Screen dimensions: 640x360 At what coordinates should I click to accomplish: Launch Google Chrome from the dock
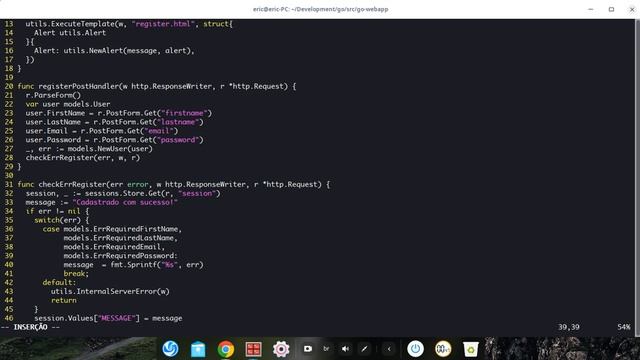point(226,349)
